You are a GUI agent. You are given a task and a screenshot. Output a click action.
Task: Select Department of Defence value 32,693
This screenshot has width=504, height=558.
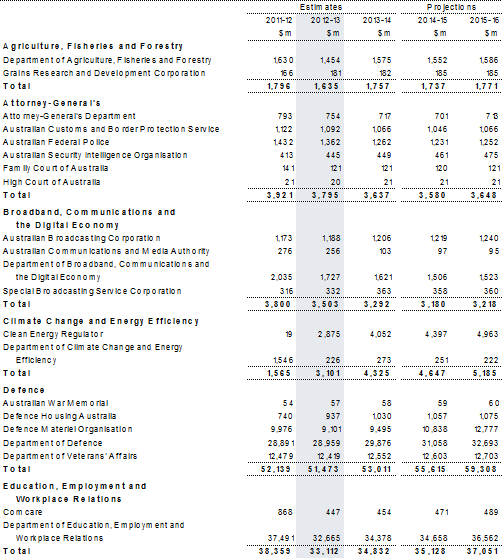click(x=485, y=443)
